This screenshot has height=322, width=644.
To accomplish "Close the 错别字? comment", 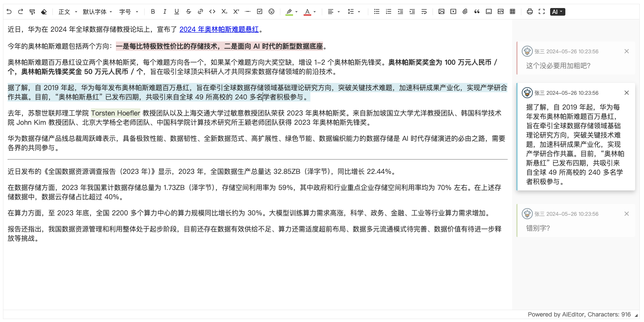I will (x=627, y=214).
